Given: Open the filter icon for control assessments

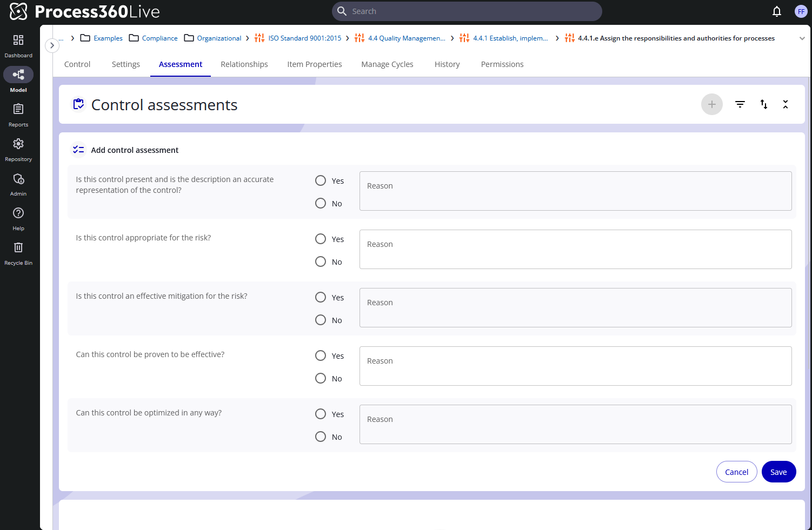Looking at the screenshot, I should (740, 104).
